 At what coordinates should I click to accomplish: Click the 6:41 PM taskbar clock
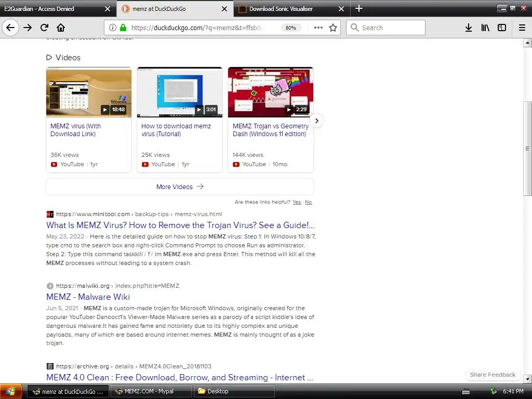point(513,391)
